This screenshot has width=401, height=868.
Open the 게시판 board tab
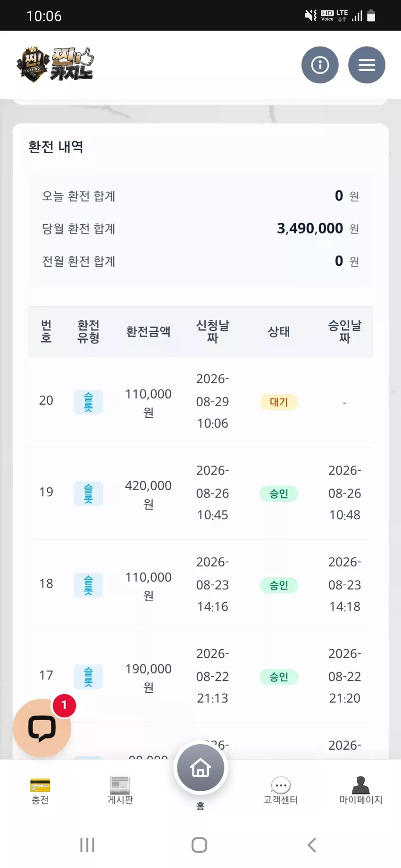coord(120,790)
